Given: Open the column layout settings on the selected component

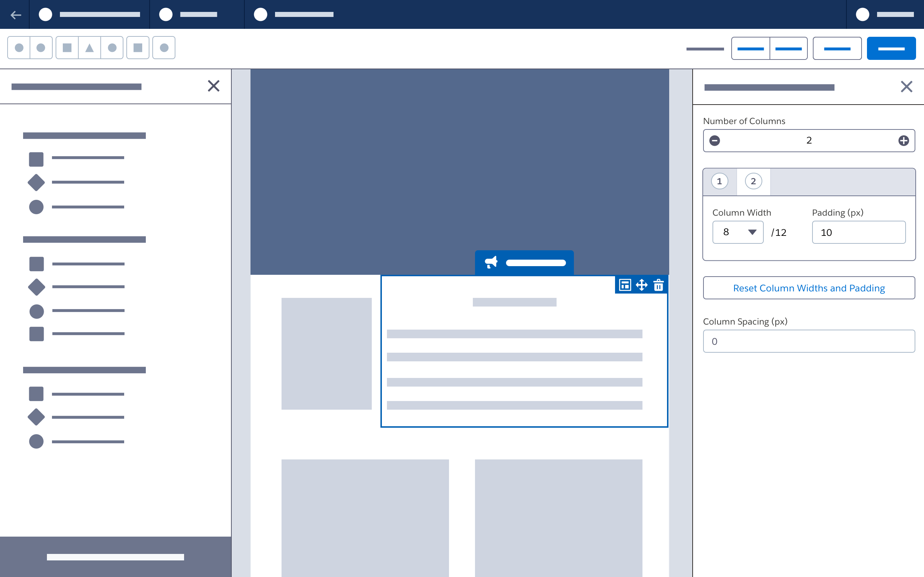Looking at the screenshot, I should coord(625,285).
